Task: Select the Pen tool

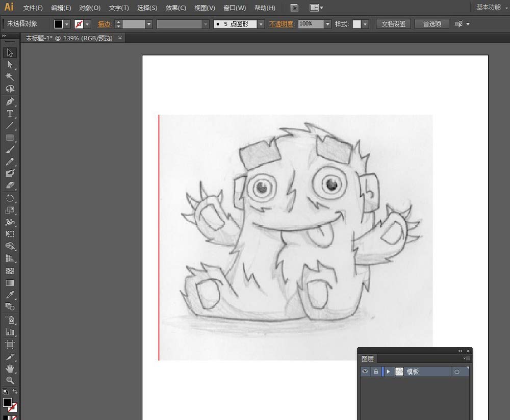Action: coord(10,101)
